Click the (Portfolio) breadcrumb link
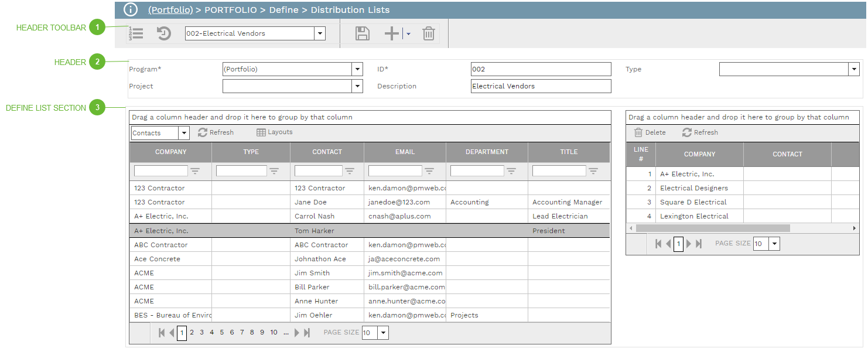 (x=170, y=9)
